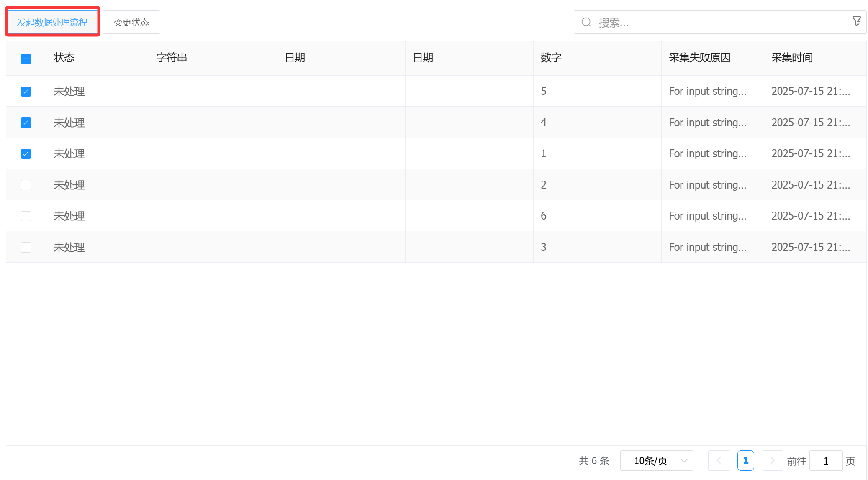Click the search magnifier icon
Viewport: 868px width, 480px height.
coord(586,22)
